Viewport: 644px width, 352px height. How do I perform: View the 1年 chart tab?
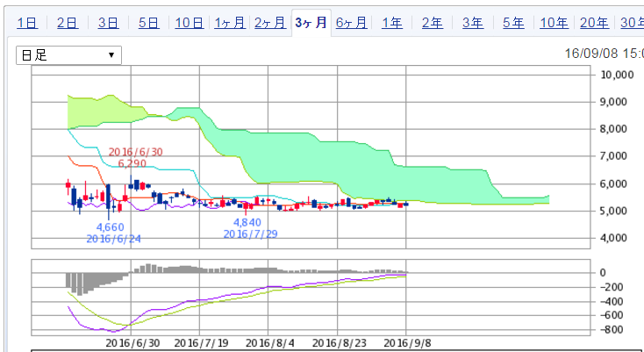[392, 24]
